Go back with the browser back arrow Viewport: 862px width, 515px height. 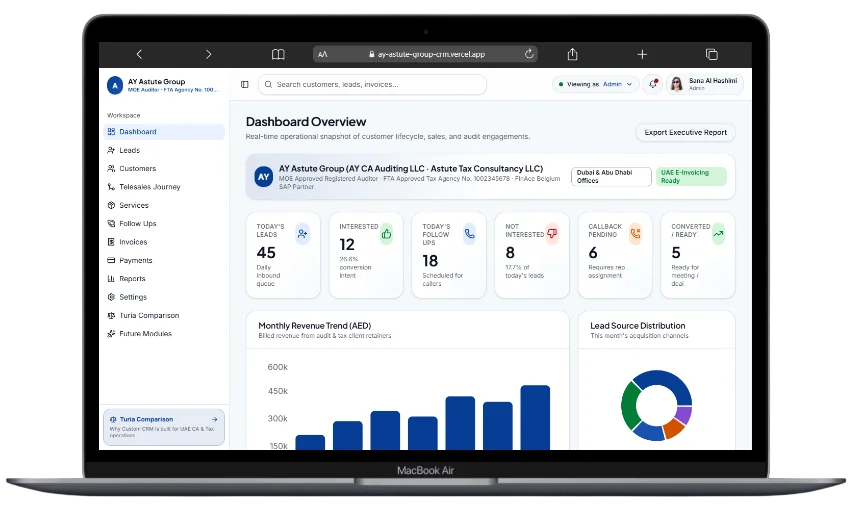139,54
